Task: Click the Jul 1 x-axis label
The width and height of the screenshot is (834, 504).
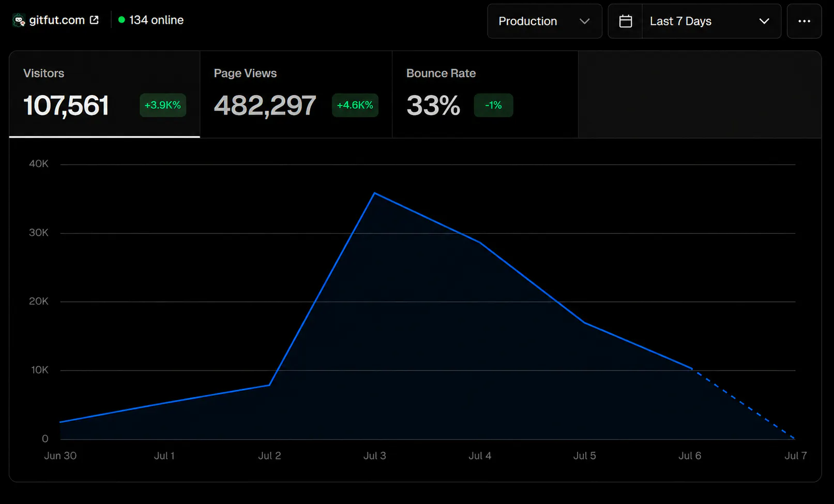Action: point(164,455)
